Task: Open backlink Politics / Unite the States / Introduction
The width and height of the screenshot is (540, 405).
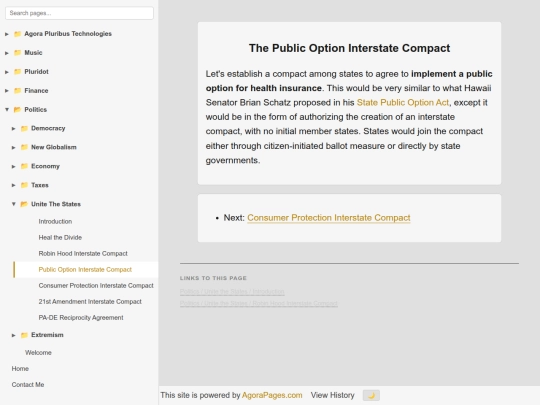Action: (x=232, y=292)
